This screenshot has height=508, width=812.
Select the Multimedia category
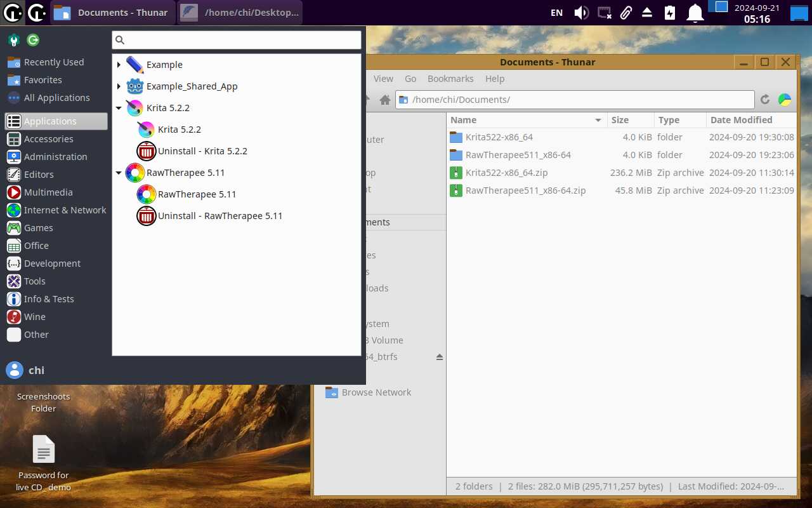56,192
